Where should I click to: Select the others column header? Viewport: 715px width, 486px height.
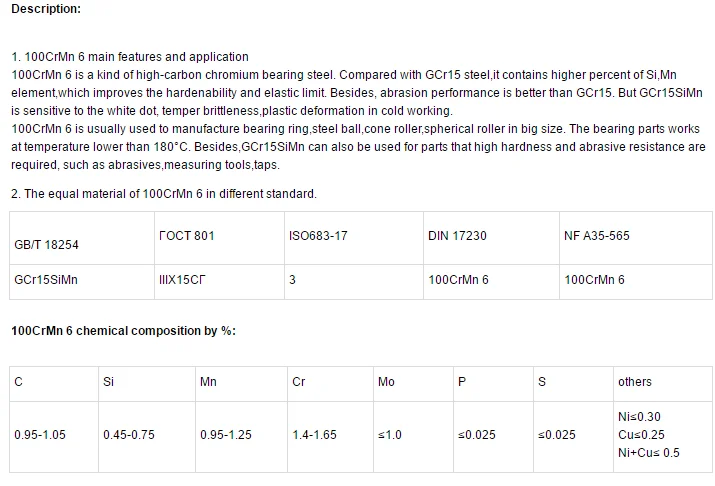click(663, 384)
